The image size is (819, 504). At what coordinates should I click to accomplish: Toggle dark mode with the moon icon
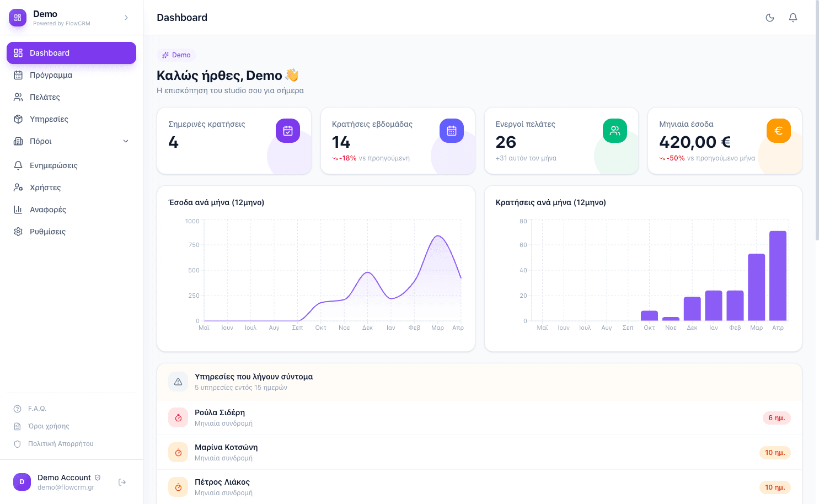[770, 18]
